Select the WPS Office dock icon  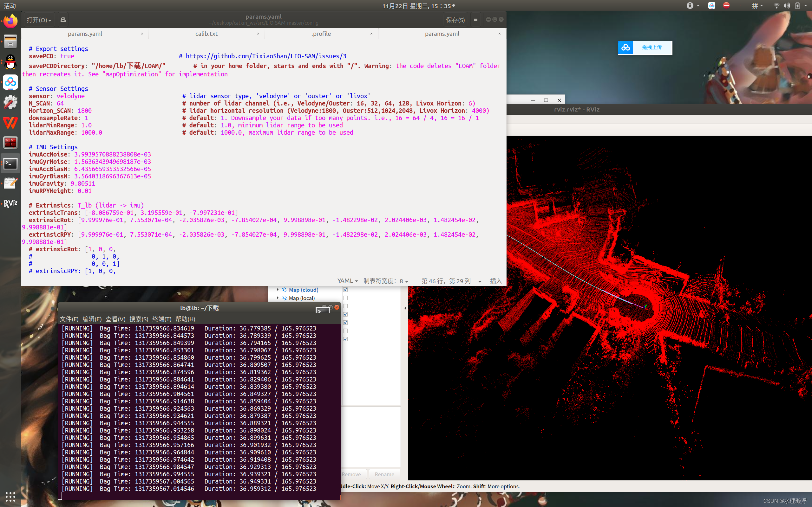pos(10,123)
